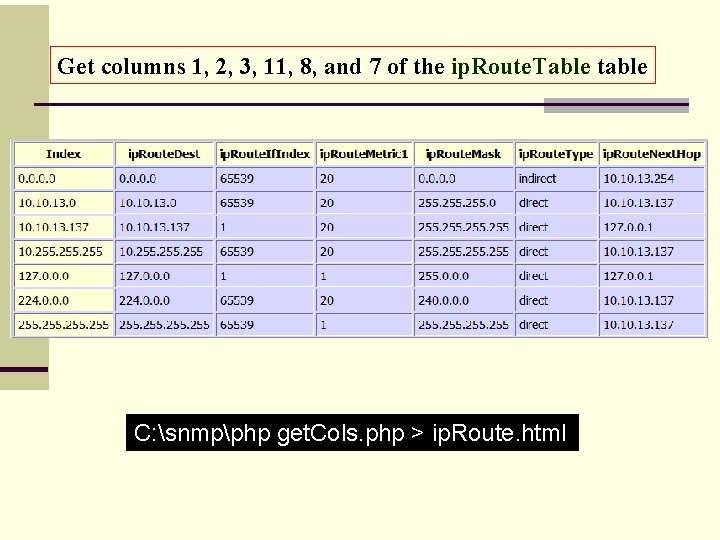Screen dimensions: 720x540
Task: Select ipRouteIfIndex '65539' in the last row
Action: pyautogui.click(x=264, y=325)
